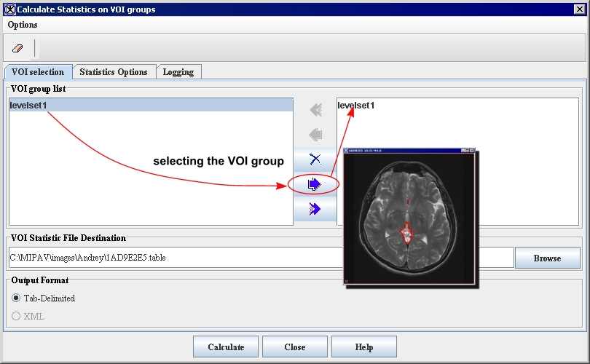Click the brain MRI image preview

tap(408, 218)
